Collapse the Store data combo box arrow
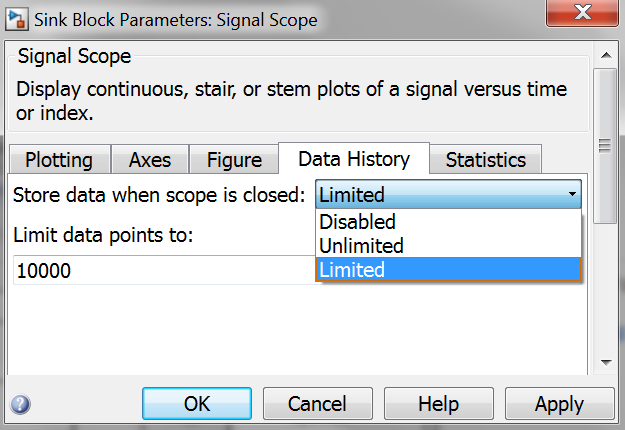625x430 pixels. pos(572,194)
